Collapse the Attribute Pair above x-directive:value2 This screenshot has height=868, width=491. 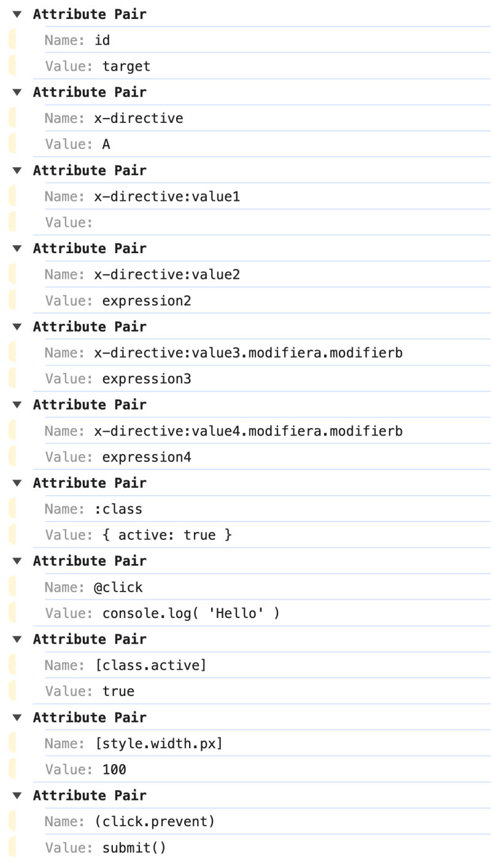pos(17,249)
